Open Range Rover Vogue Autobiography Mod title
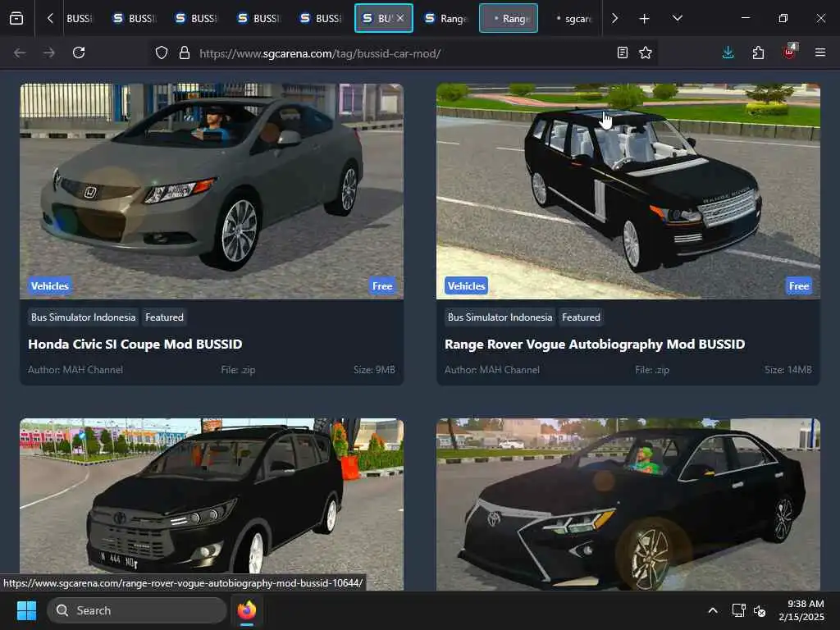Viewport: 840px width, 630px height. [x=595, y=344]
